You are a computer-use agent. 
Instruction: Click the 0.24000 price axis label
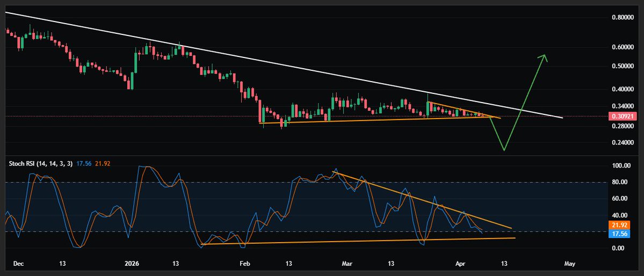pos(623,143)
